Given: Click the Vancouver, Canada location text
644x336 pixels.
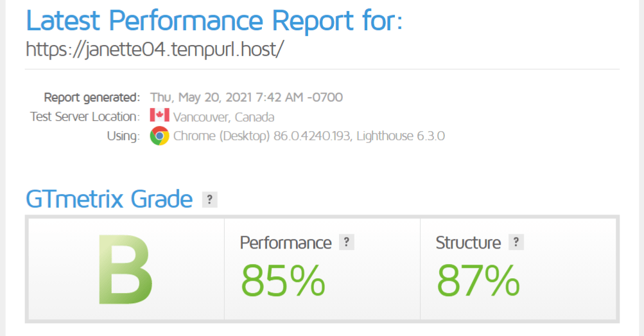Looking at the screenshot, I should [223, 117].
